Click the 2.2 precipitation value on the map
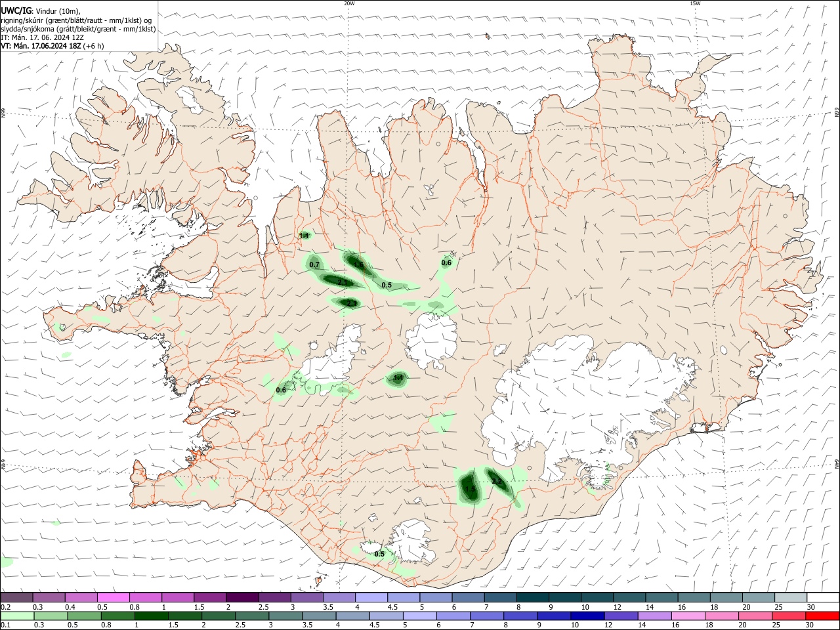840x630 pixels. tap(496, 482)
